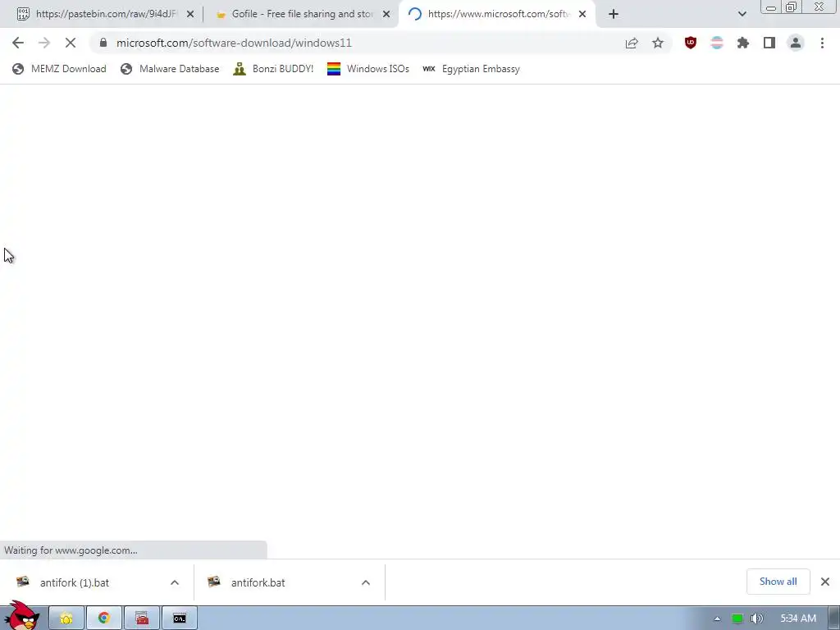Open the uBlock Origin extension

(691, 43)
